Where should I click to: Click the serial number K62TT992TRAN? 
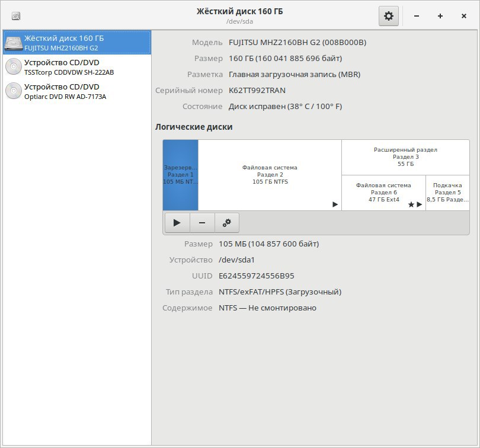[257, 90]
